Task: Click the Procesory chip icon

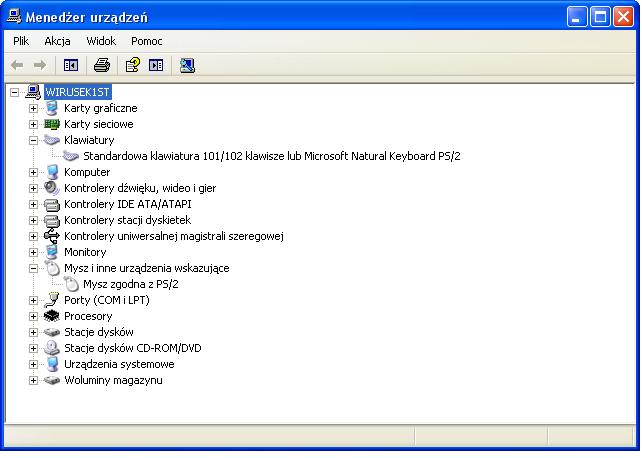Action: pyautogui.click(x=52, y=316)
